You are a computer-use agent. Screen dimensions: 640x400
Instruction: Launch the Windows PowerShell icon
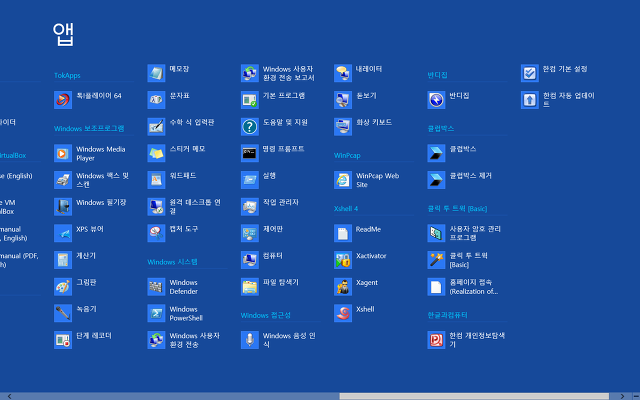click(x=156, y=313)
